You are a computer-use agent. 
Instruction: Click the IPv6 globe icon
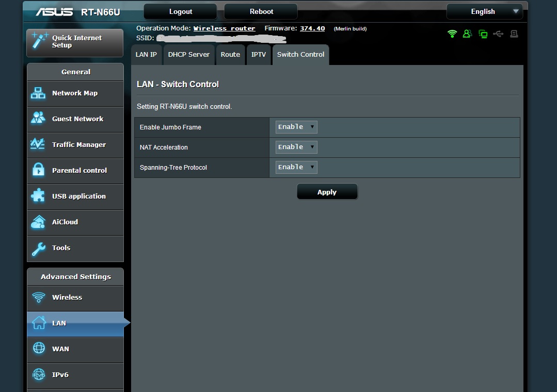(x=39, y=374)
